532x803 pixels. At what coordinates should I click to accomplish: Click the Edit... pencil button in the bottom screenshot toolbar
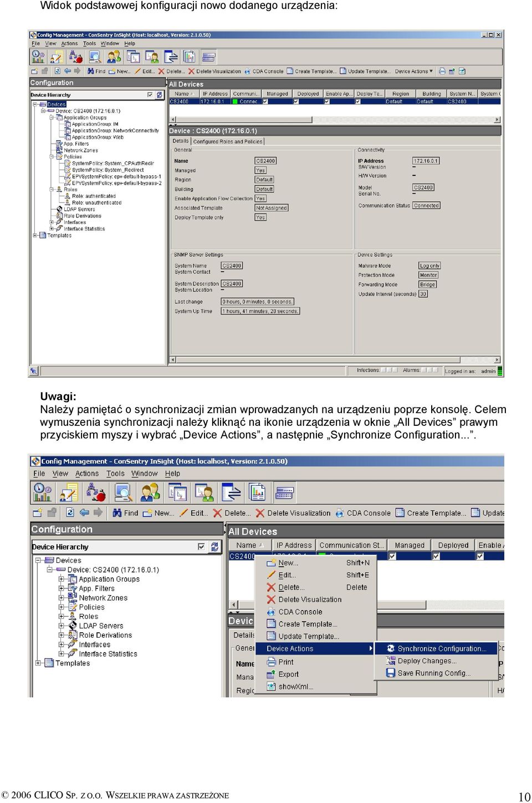pyautogui.click(x=194, y=513)
